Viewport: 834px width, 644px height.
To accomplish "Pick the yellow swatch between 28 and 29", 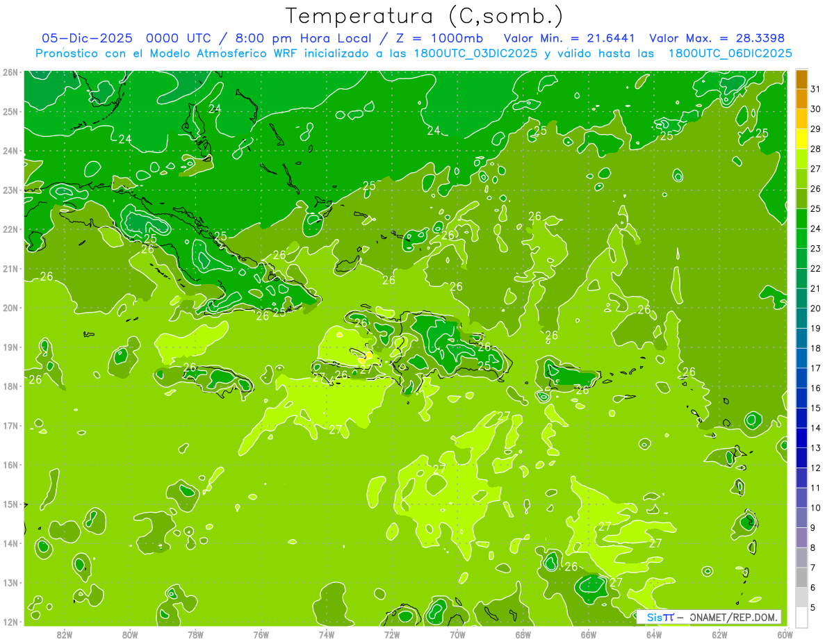I will [x=801, y=139].
